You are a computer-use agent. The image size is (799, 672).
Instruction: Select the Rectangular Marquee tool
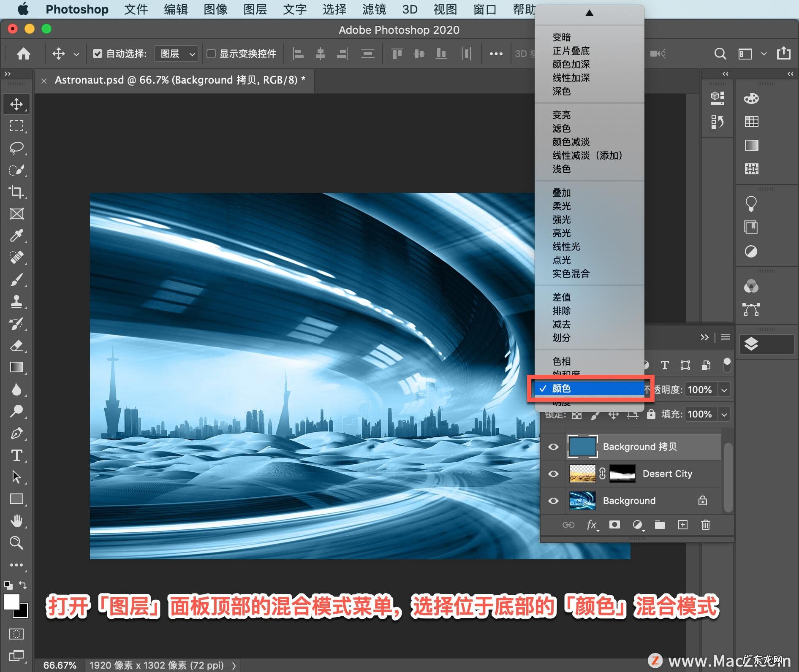coord(16,126)
